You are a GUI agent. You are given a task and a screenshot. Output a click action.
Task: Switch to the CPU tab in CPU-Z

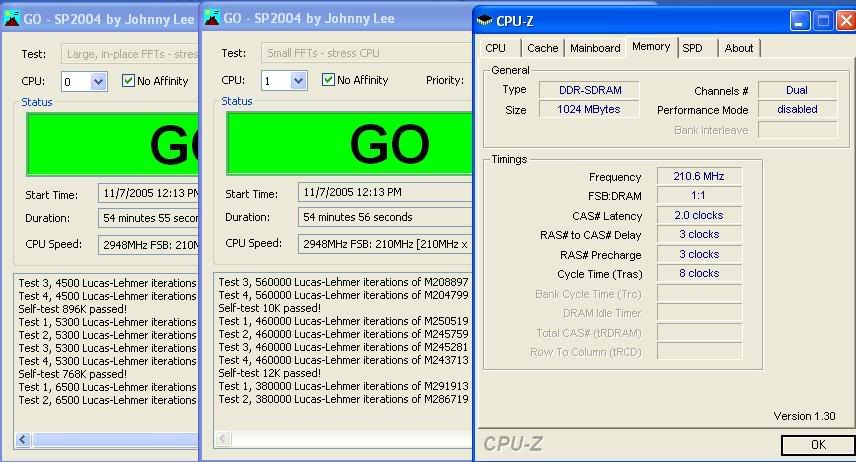pyautogui.click(x=495, y=48)
